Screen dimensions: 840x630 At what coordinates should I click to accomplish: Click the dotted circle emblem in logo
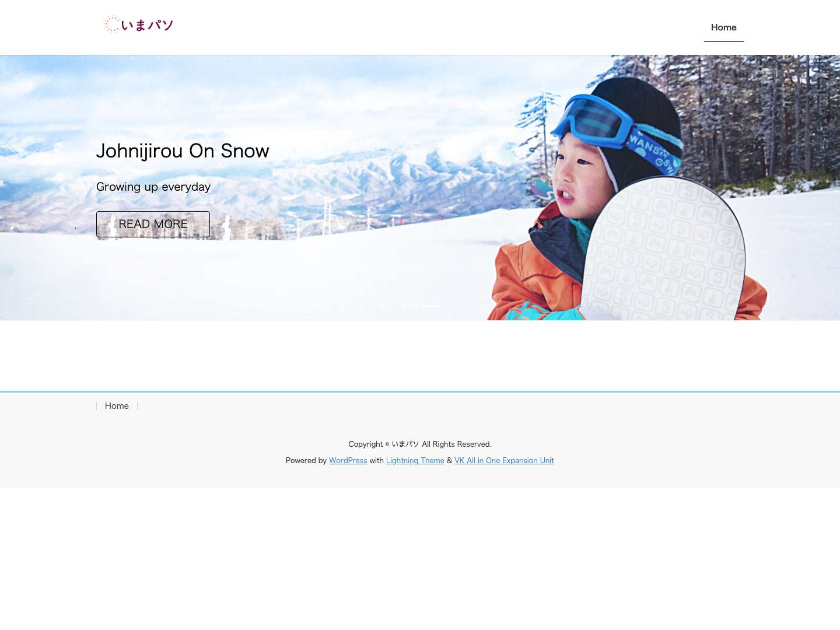pos(112,24)
